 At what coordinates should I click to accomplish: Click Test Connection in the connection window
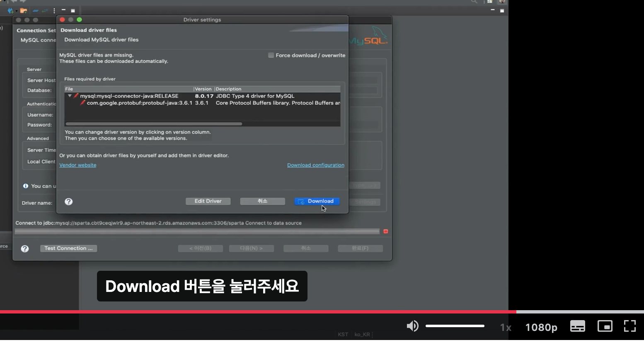(68, 248)
